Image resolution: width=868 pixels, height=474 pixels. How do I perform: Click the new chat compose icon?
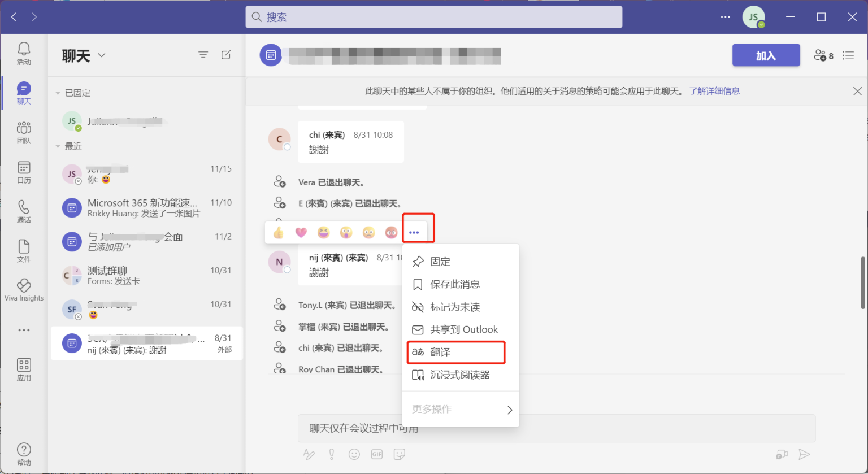[226, 55]
